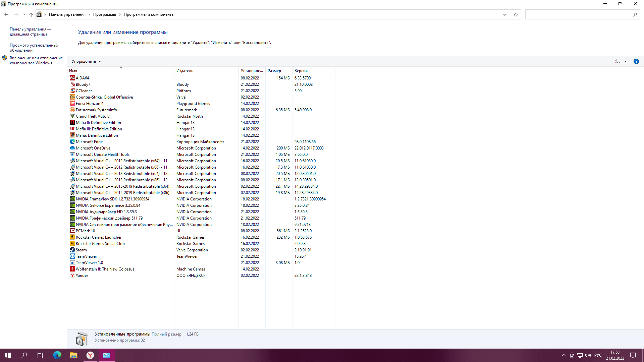Select Microsoft OneDrive cloud icon
644x362 pixels.
(x=72, y=148)
